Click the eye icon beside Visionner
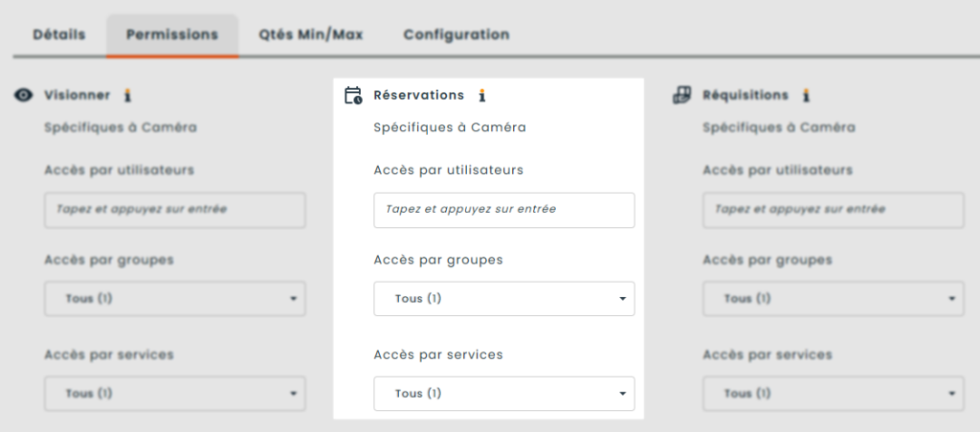Screen dimensions: 980x432 coord(25,96)
